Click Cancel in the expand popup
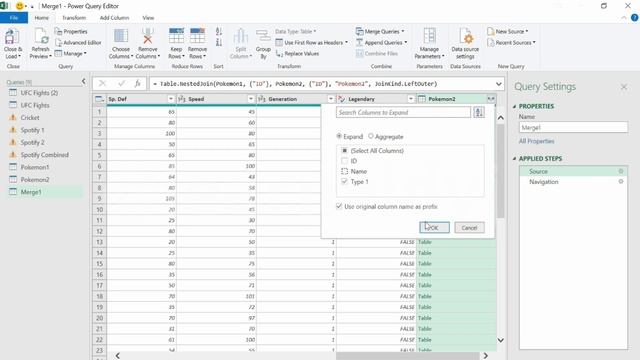This screenshot has height=360, width=640. pyautogui.click(x=469, y=228)
